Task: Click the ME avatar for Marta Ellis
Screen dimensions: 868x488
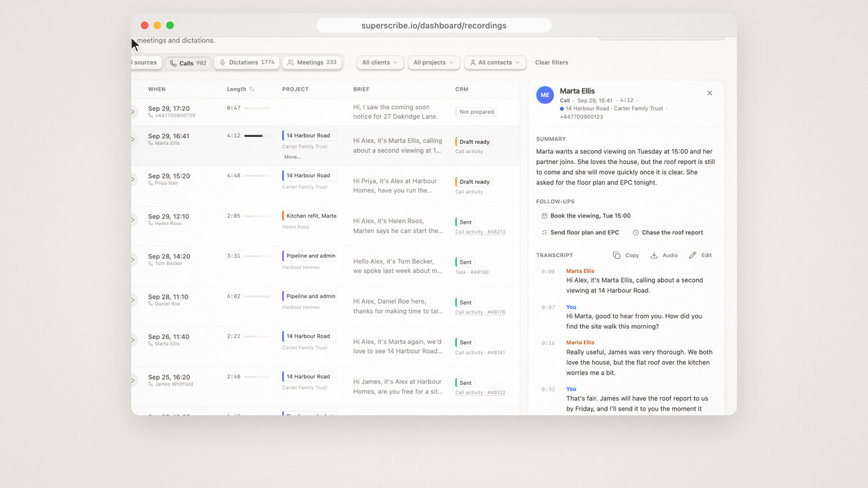Action: 545,95
